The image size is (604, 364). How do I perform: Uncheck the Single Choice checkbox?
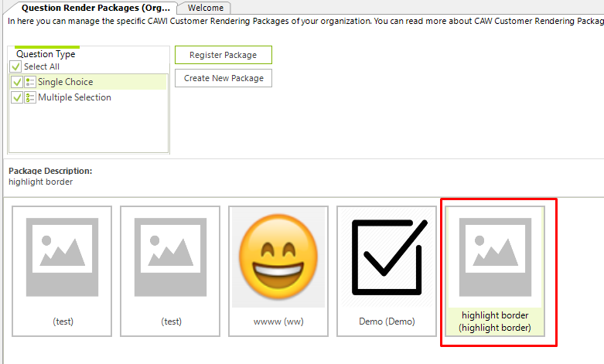[x=17, y=82]
